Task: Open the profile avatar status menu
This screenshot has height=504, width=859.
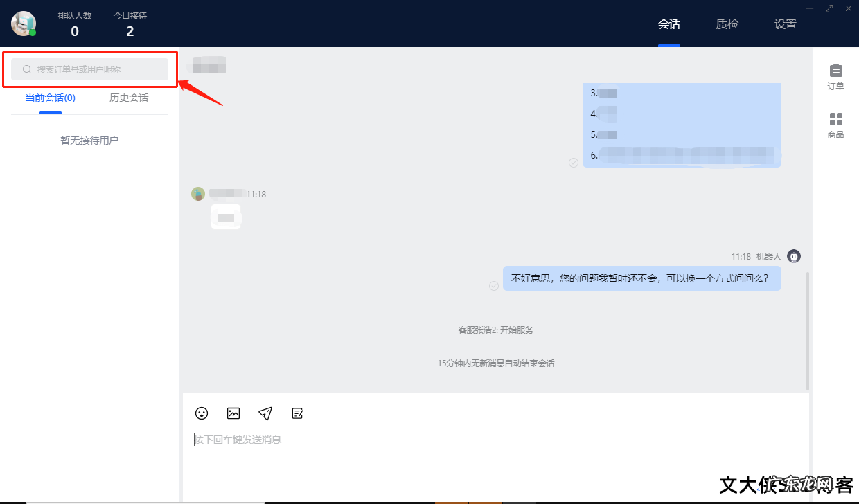Action: (x=24, y=24)
